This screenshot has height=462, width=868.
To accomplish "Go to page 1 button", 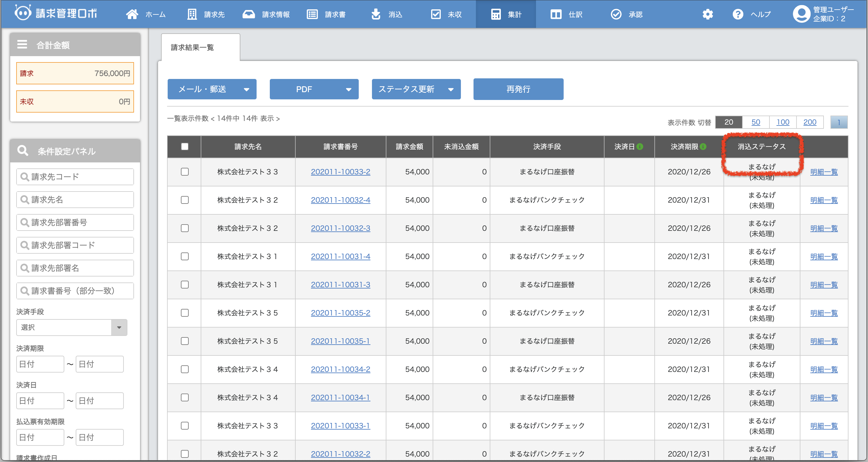I will pyautogui.click(x=839, y=122).
